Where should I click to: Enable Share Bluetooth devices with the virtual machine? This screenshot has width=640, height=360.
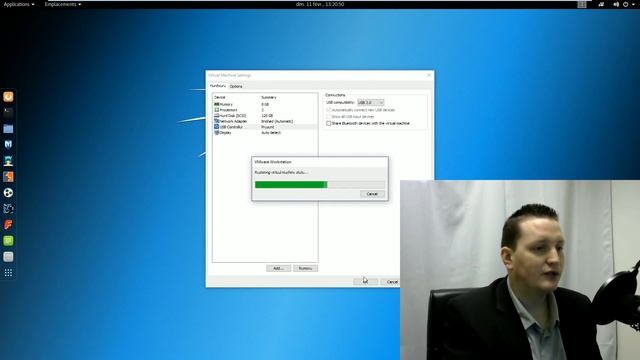pos(329,123)
